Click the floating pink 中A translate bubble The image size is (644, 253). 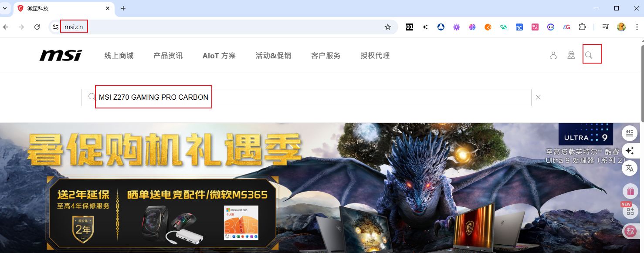[x=630, y=231]
